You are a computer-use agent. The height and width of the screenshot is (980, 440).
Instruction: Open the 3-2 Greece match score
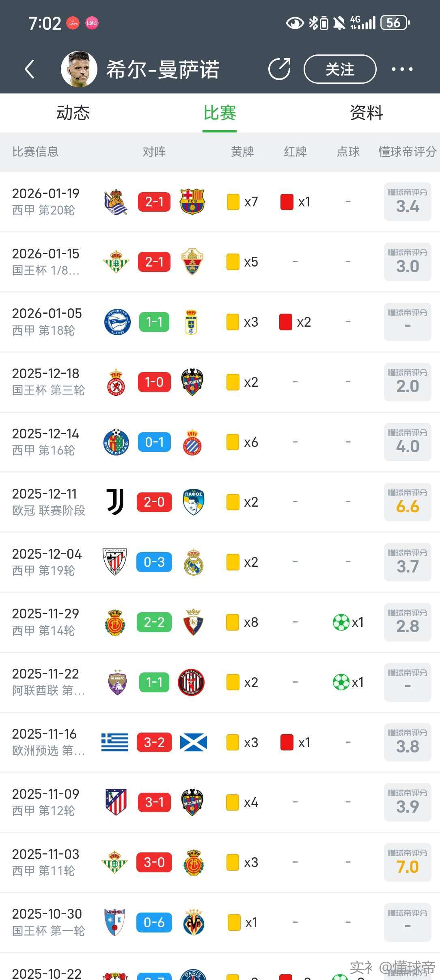click(154, 742)
